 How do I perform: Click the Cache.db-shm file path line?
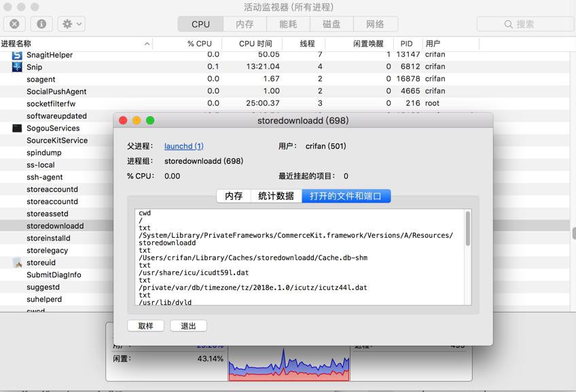(x=253, y=258)
